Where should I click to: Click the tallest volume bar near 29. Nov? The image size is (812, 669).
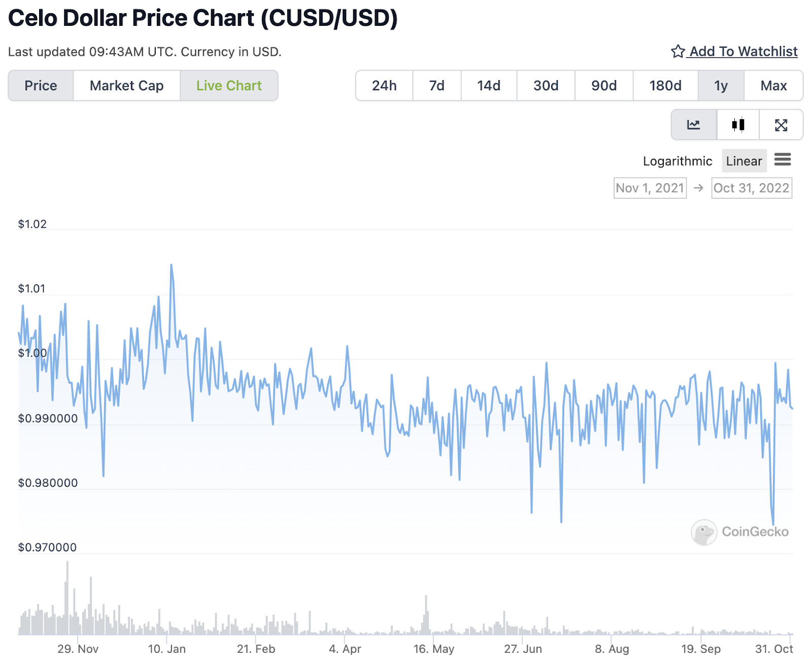tap(67, 597)
